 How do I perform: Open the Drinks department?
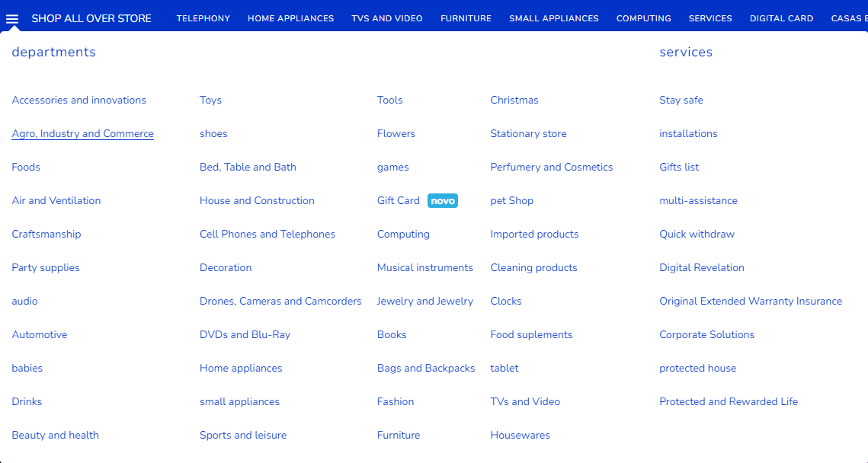(x=27, y=401)
